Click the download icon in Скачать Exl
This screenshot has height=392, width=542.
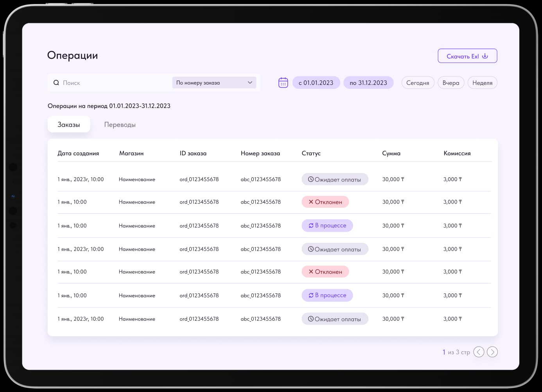485,56
